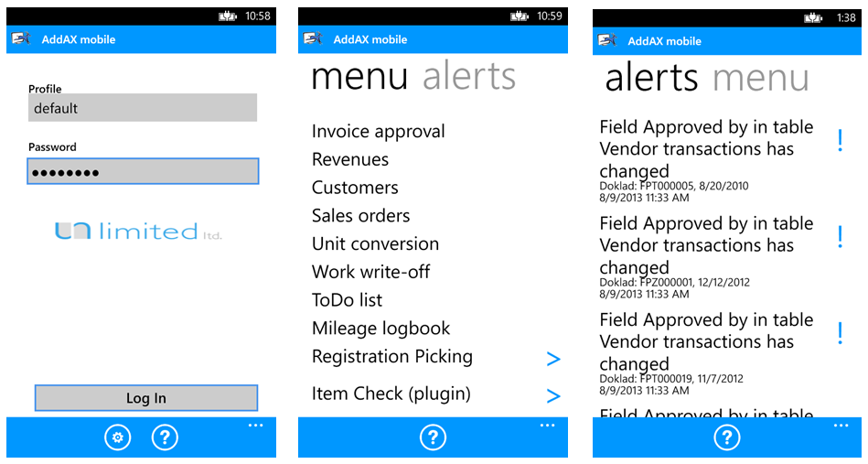Image resolution: width=868 pixels, height=464 pixels.
Task: Tap help icon on the alerts screen
Action: click(726, 437)
